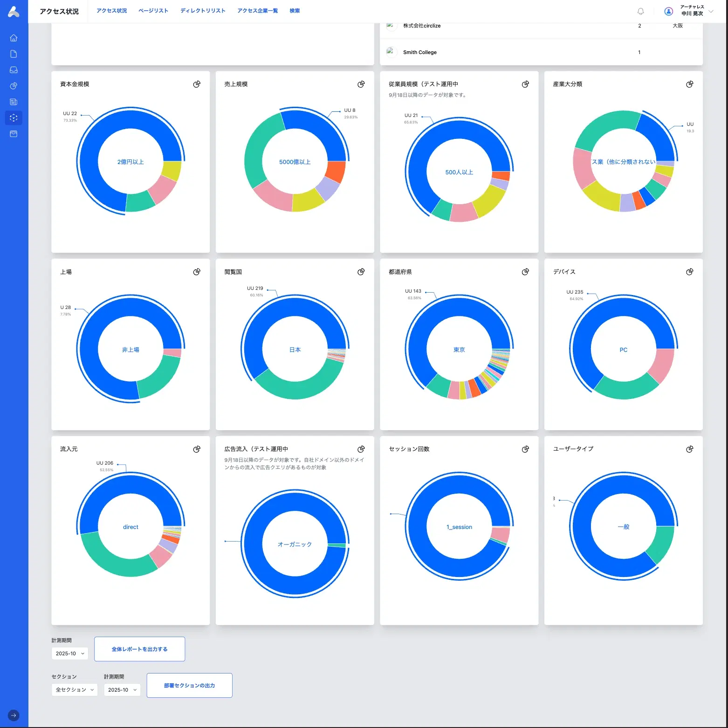Open the アクセス企業一覧 tab
Viewport: 728px width, 728px height.
(257, 11)
